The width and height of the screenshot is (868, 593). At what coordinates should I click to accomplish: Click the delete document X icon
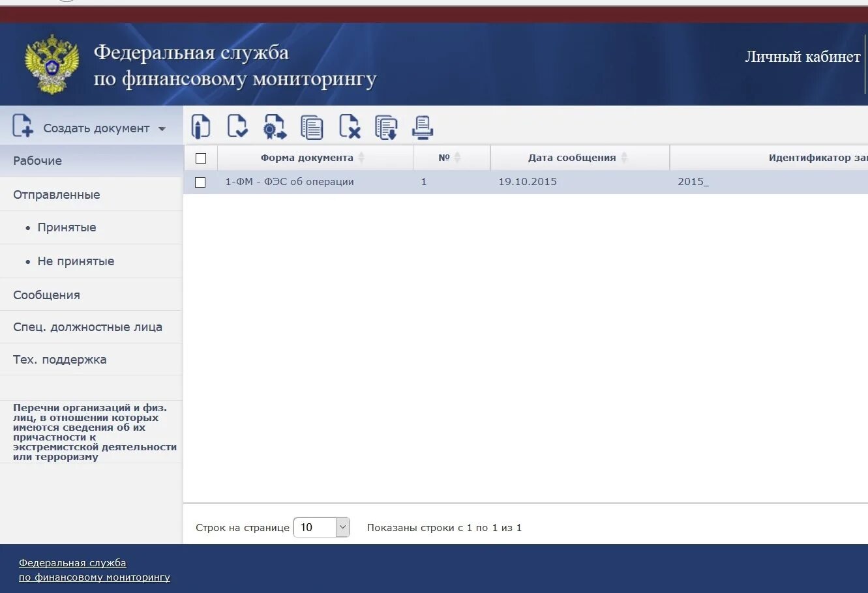click(350, 126)
